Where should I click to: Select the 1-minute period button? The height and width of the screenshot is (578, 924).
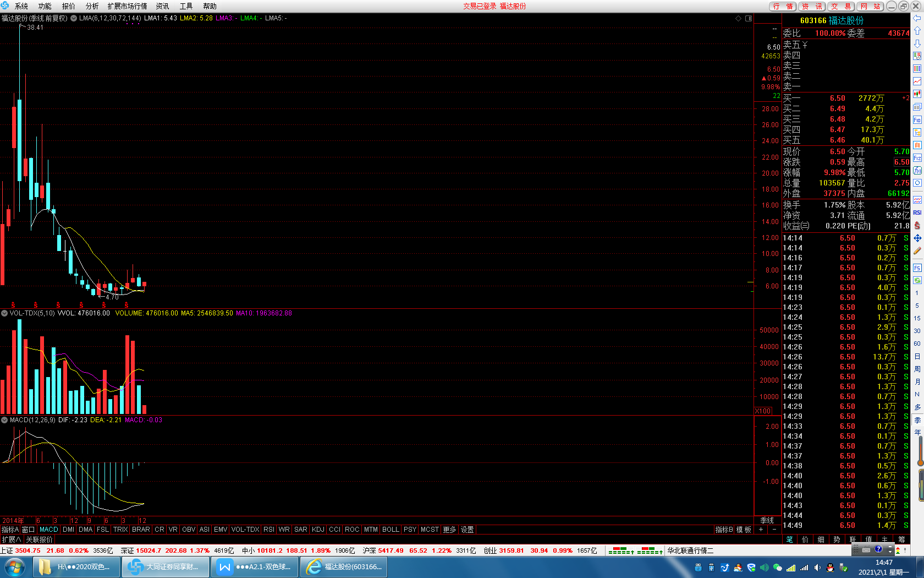917,293
